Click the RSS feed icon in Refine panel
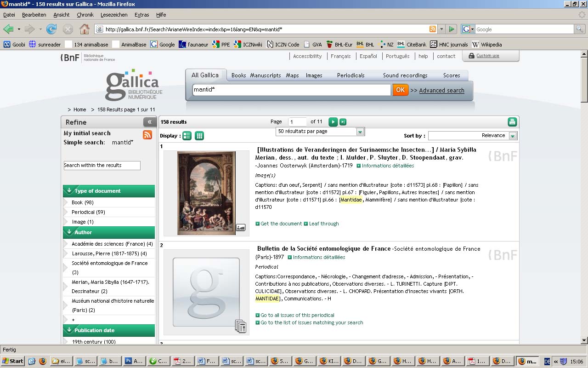This screenshot has width=588, height=368. click(x=147, y=135)
